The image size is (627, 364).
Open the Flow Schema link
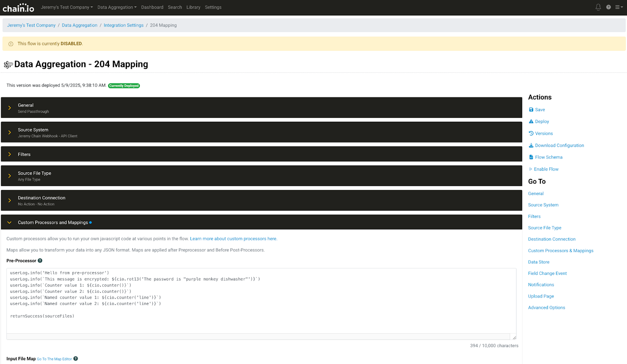click(x=549, y=157)
